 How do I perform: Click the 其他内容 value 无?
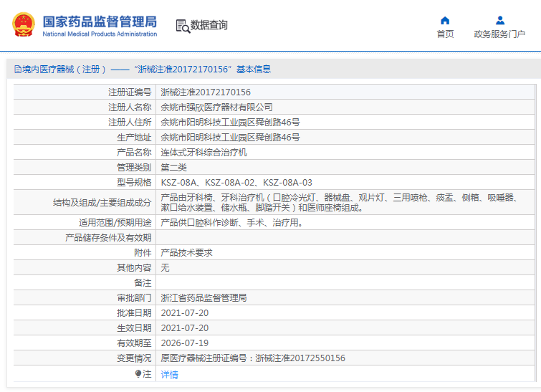(165, 268)
